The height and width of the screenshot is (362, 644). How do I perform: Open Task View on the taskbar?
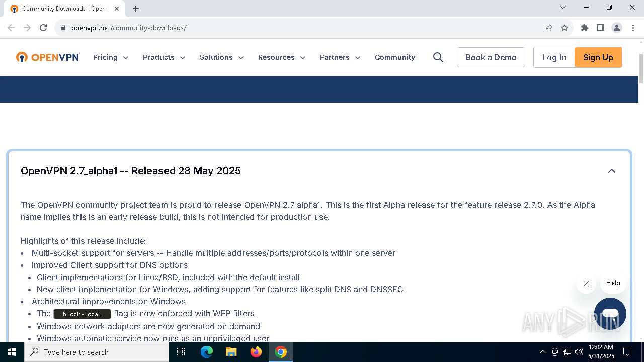tap(181, 352)
